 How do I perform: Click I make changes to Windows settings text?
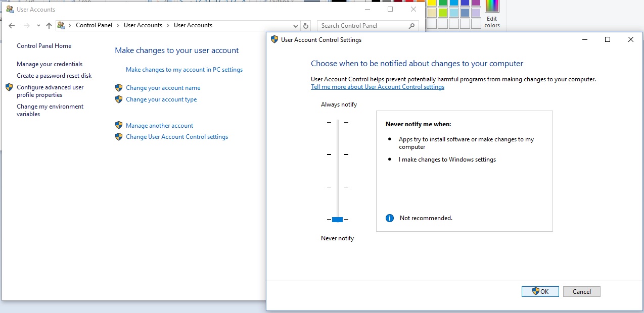pyautogui.click(x=447, y=160)
